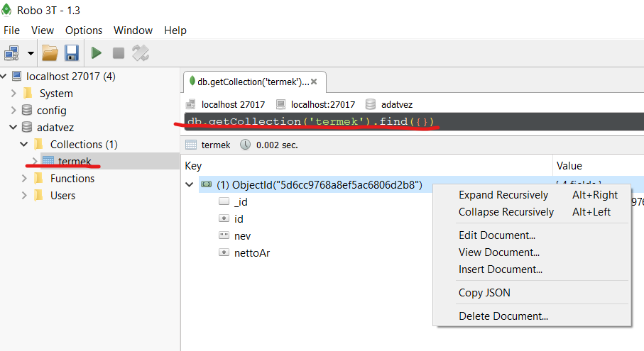
Task: Select the ObjectId document row
Action: 320,185
